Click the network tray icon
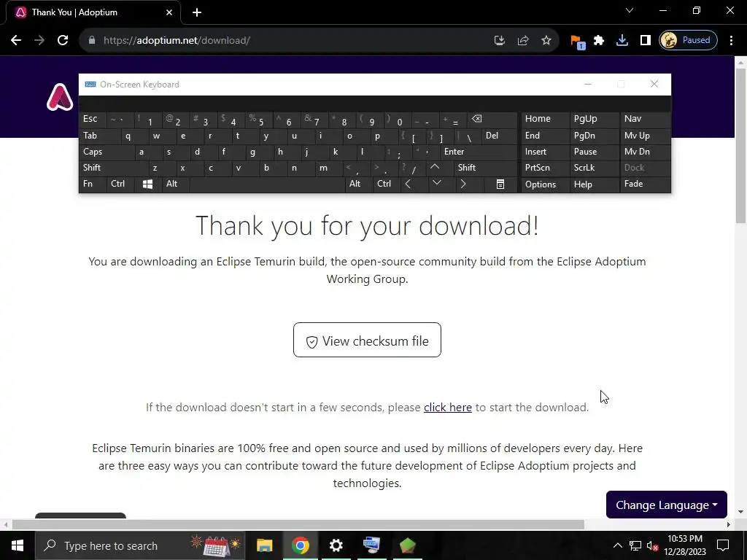This screenshot has height=560, width=747. 635,545
